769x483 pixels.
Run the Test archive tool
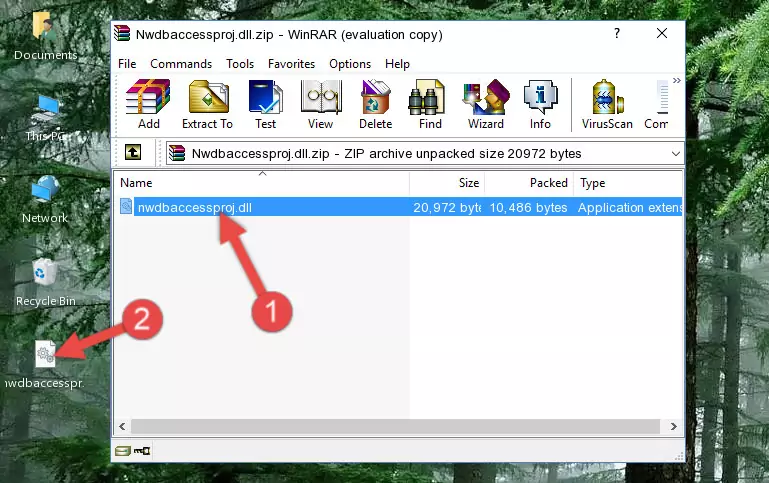(x=265, y=104)
